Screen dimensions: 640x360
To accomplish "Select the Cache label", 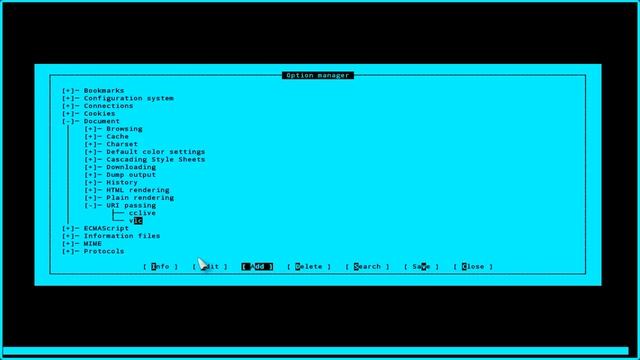I will [x=118, y=136].
